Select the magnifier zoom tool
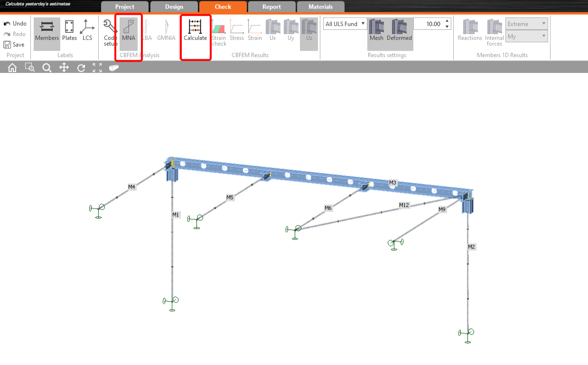The image size is (588, 365). 47,68
